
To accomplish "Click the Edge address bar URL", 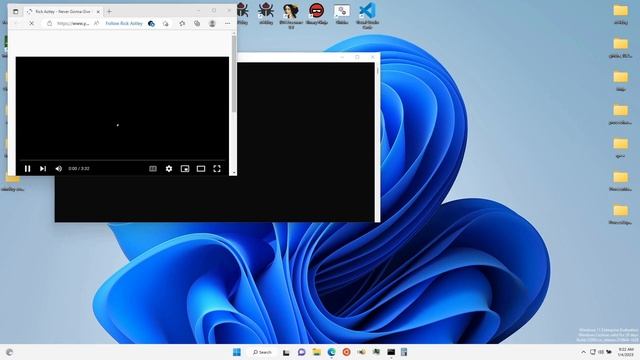I will (73, 24).
